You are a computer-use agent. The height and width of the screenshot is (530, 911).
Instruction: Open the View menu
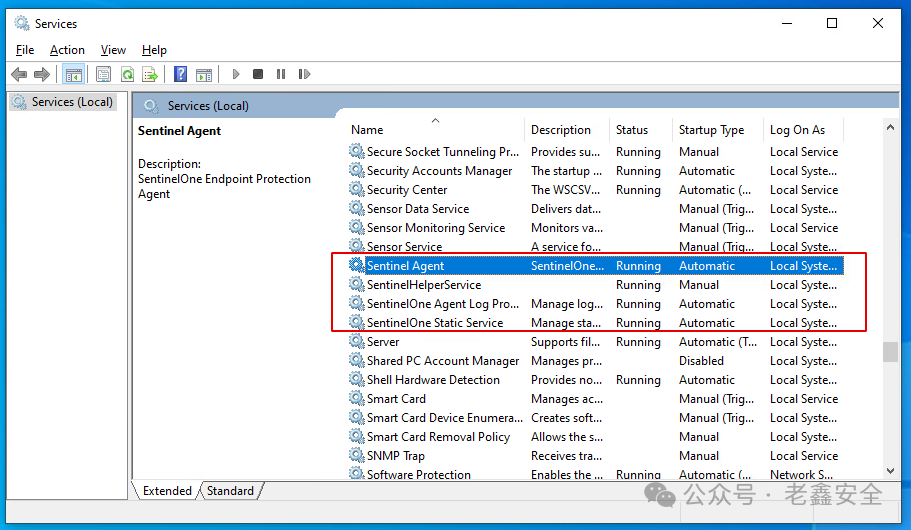point(113,50)
